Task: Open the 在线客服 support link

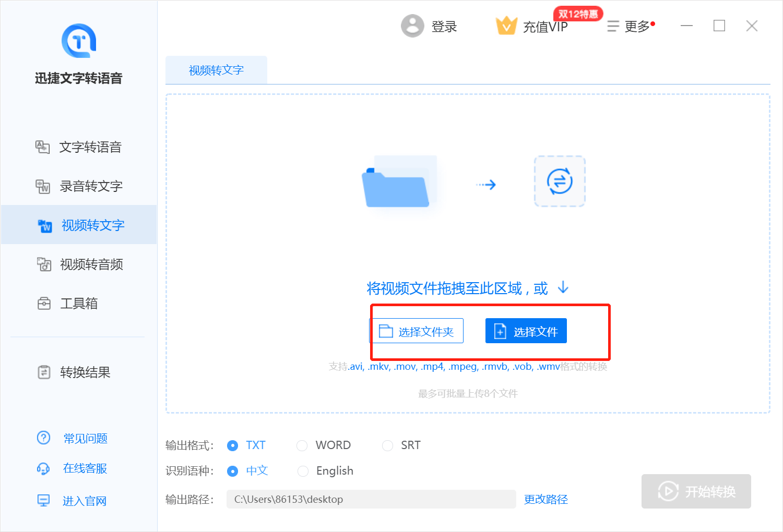Action: pos(85,468)
